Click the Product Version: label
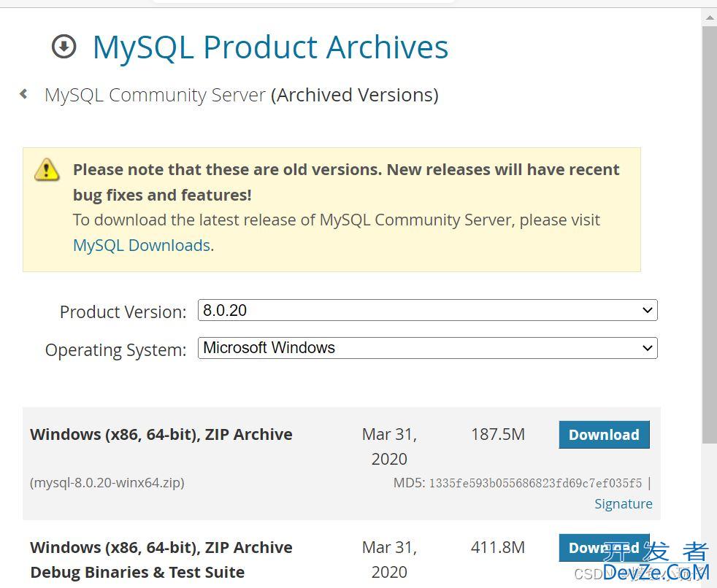Screen dimensions: 717x588 tap(123, 312)
